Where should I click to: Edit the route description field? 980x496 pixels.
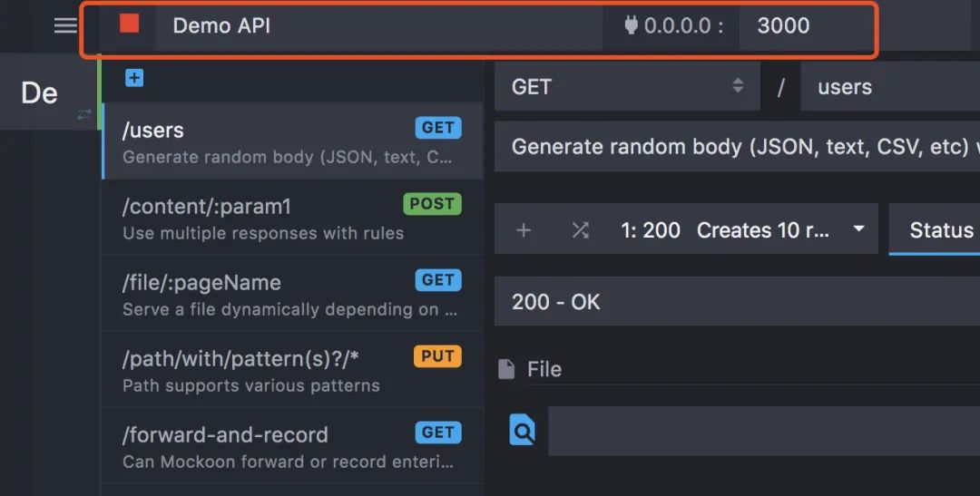click(x=738, y=147)
